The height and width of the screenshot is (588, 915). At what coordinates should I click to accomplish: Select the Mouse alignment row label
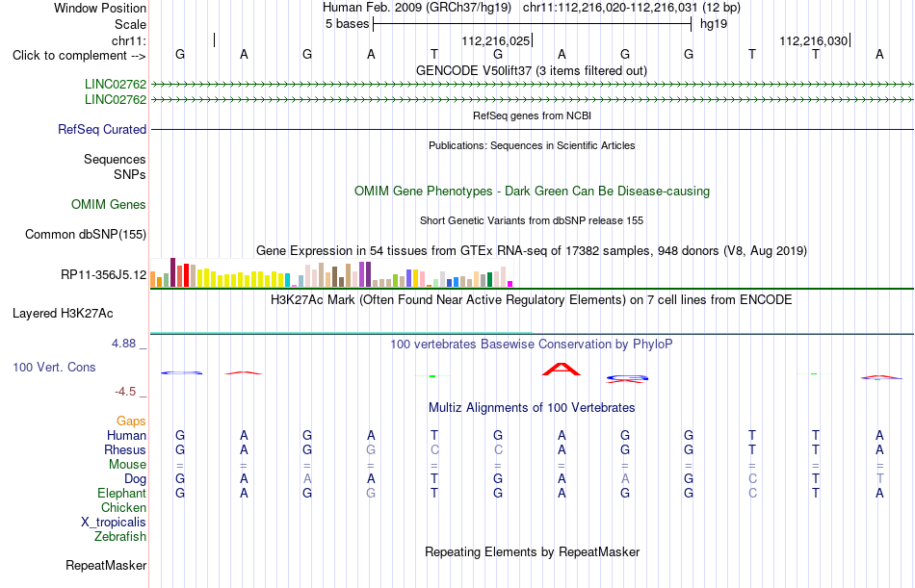point(128,465)
